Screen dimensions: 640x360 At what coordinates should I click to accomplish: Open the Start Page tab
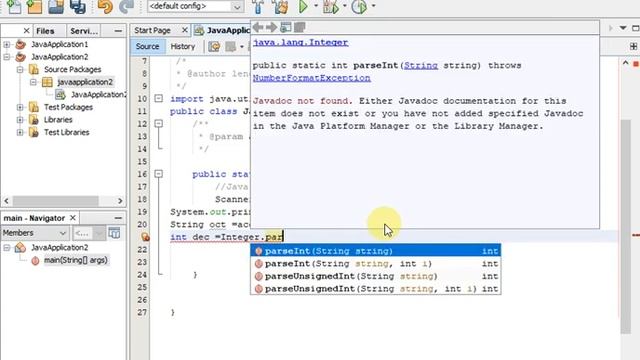click(x=152, y=30)
